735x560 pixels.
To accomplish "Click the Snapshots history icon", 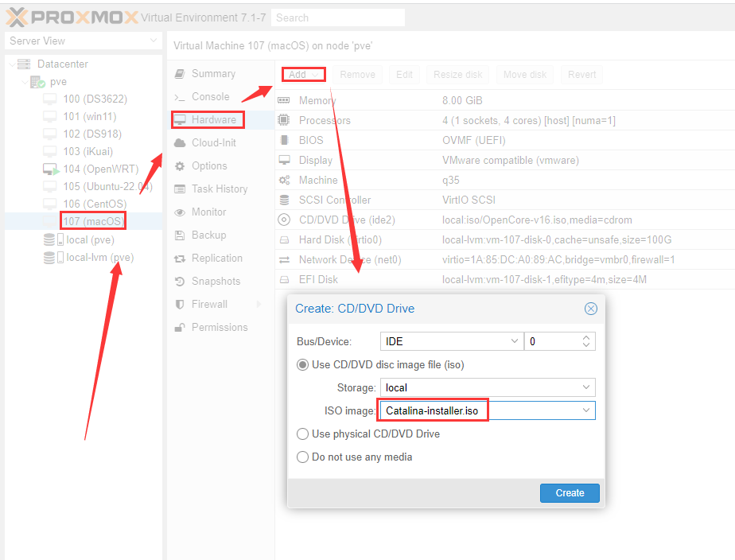I will [x=179, y=281].
